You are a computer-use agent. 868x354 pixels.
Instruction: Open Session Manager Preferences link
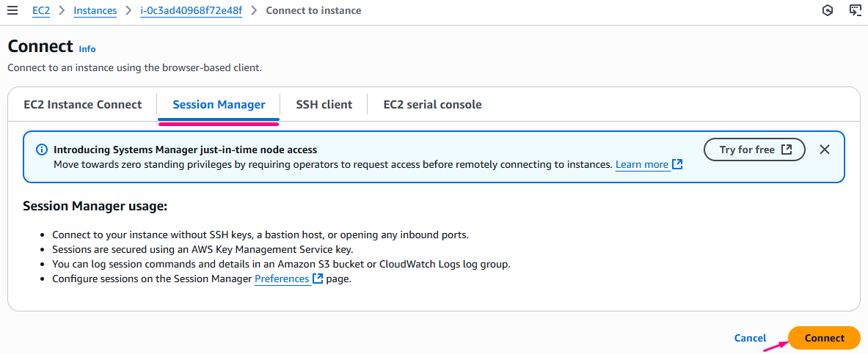(282, 279)
